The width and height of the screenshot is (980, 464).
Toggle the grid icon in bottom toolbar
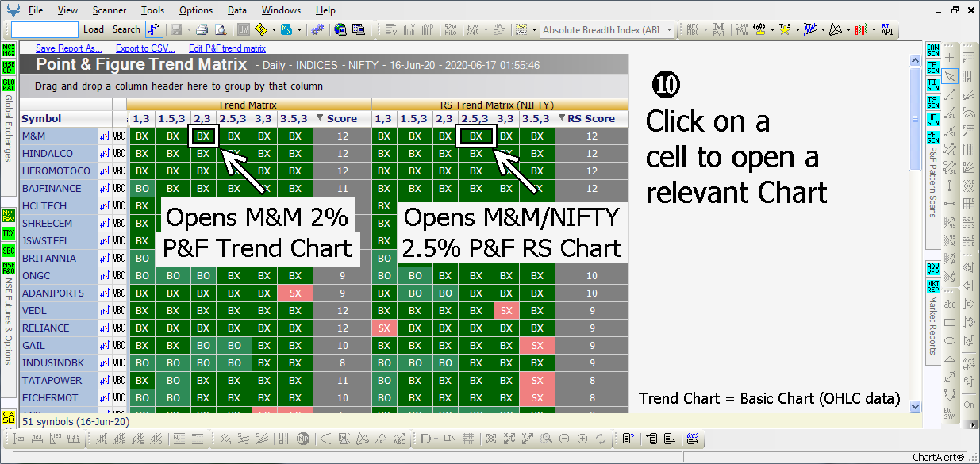[468, 439]
